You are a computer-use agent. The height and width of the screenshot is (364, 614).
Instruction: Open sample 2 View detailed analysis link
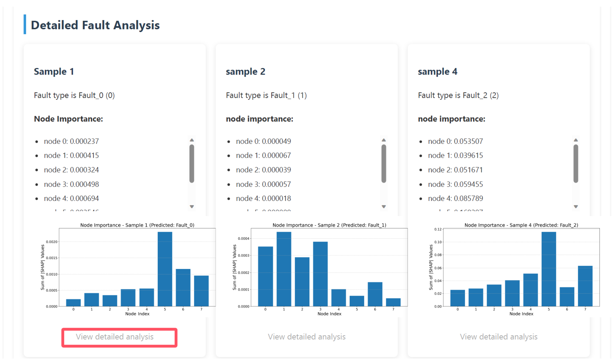(307, 337)
